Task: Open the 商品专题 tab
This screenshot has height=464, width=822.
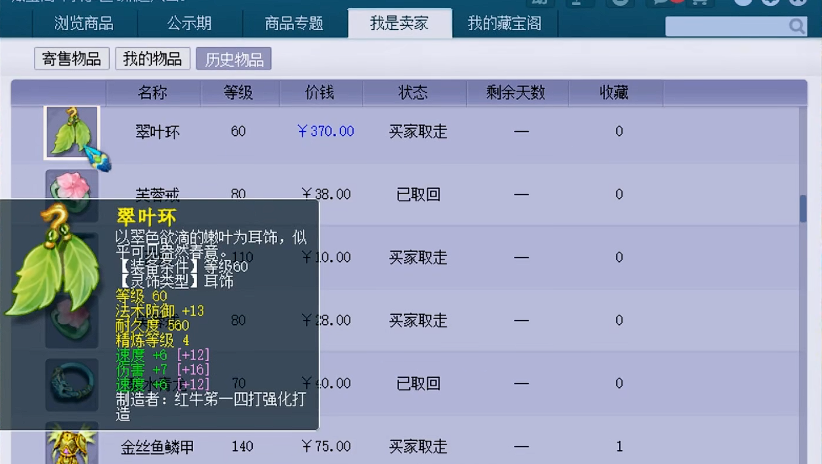Action: click(294, 24)
